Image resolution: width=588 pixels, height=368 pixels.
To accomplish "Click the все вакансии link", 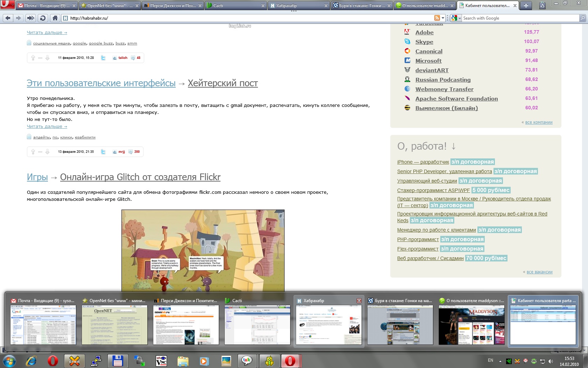I will (539, 272).
